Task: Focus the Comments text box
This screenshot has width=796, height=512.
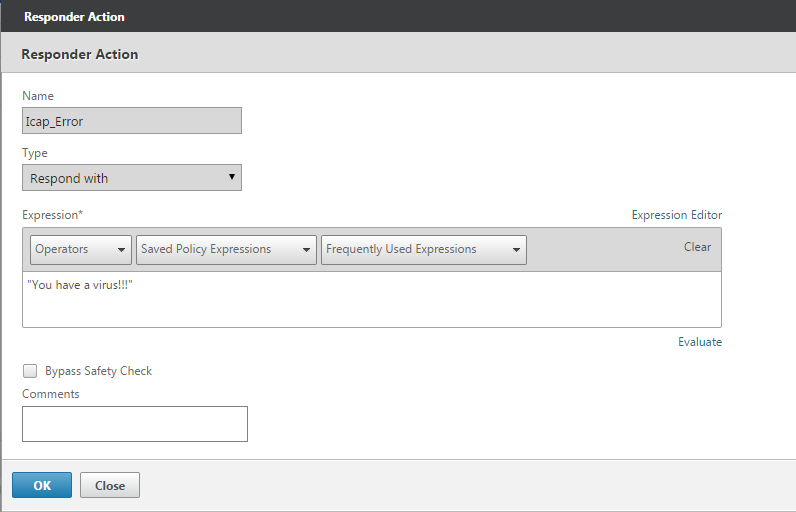Action: (x=135, y=424)
